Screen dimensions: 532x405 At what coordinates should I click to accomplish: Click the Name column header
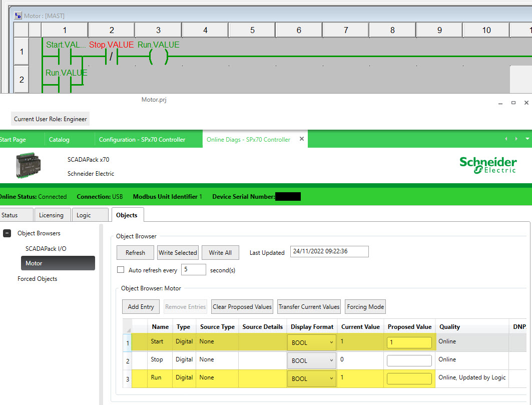(160, 326)
